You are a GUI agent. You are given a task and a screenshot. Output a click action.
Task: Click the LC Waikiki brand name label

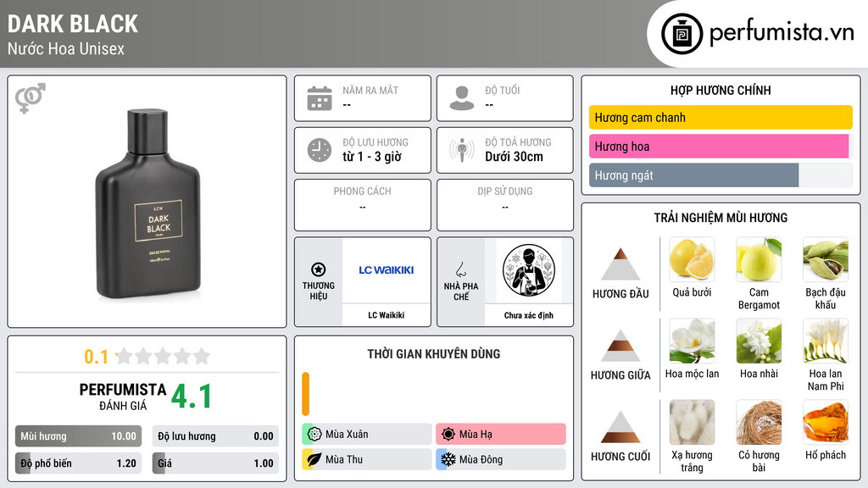(386, 315)
